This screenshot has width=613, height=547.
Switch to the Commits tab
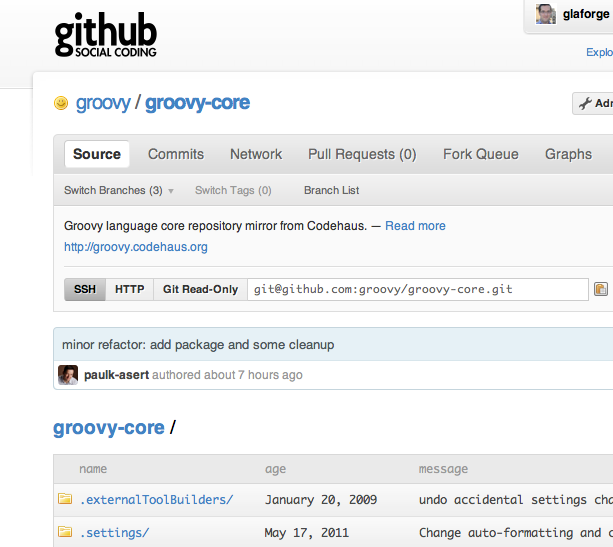click(176, 154)
